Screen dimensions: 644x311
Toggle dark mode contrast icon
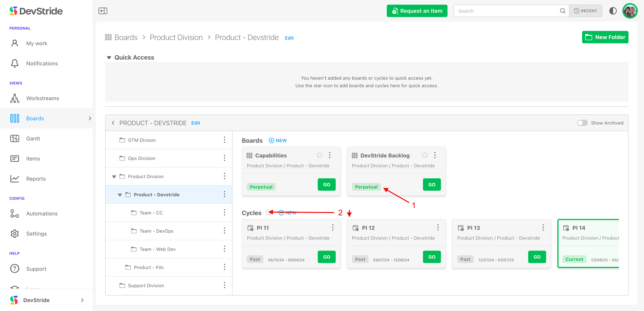point(613,11)
